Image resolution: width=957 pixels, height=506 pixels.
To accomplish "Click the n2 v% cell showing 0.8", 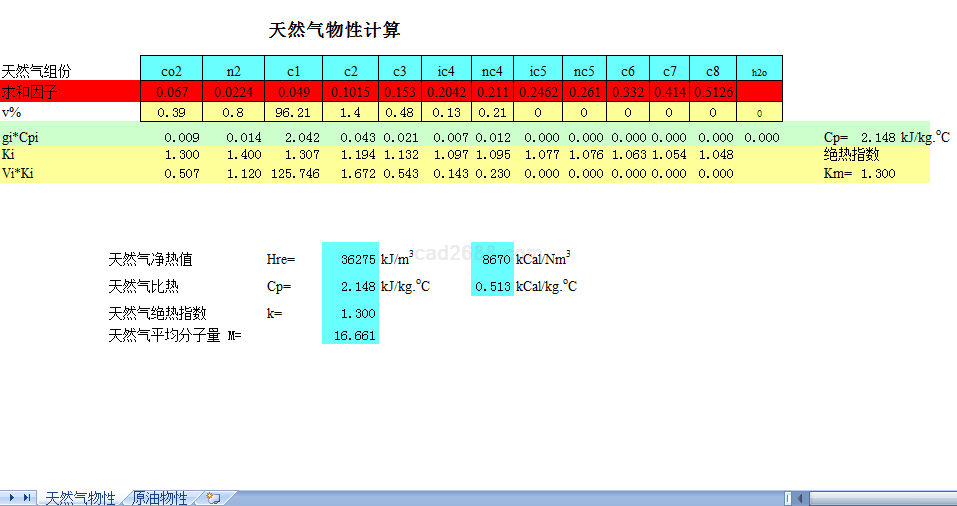I will click(233, 112).
